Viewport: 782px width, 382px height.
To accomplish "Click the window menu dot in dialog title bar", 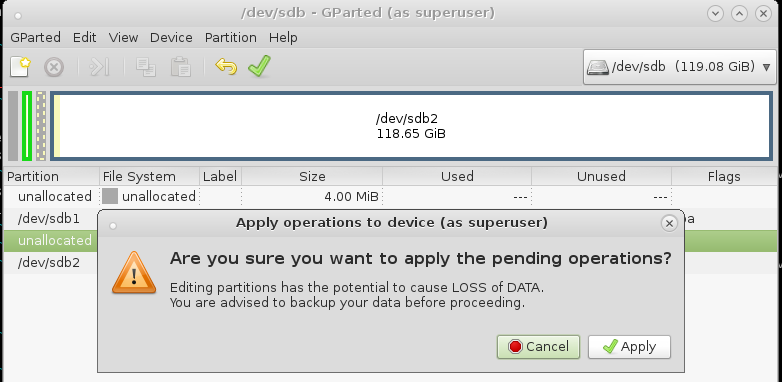I will 113,226.
